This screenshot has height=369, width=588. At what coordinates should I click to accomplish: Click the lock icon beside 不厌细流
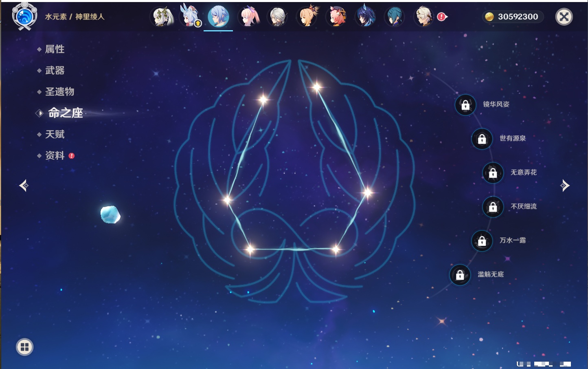click(493, 207)
